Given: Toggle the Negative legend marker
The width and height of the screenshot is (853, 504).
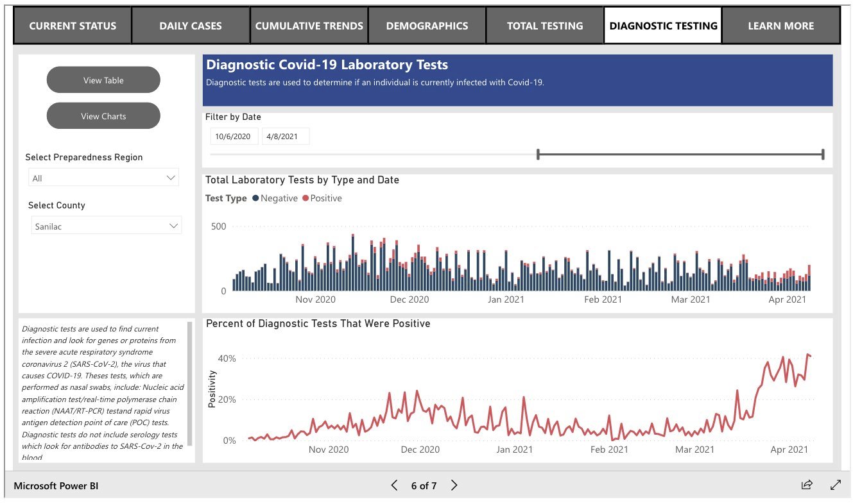Looking at the screenshot, I should pyautogui.click(x=255, y=199).
